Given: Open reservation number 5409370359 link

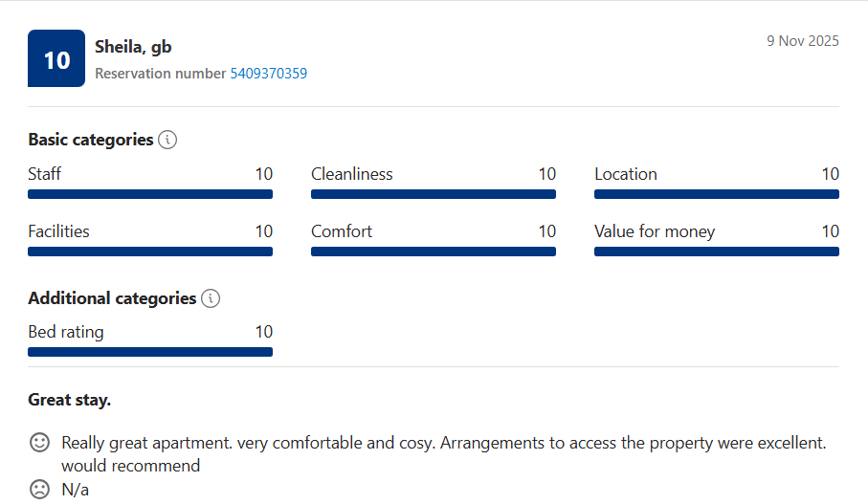Looking at the screenshot, I should click(x=268, y=74).
